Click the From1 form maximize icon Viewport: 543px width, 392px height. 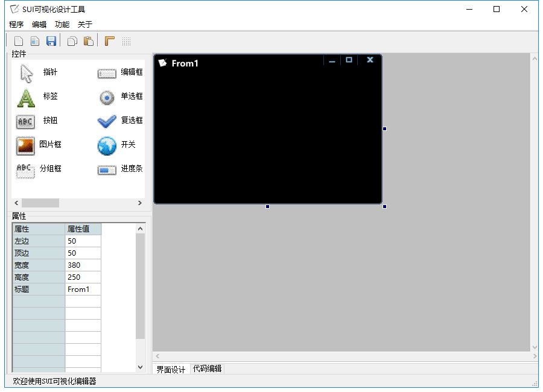349,60
